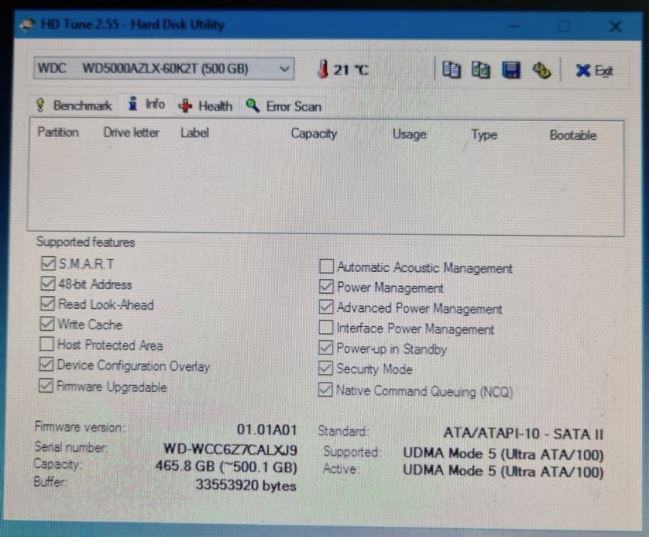
Task: Click the Supported features group label
Action: tap(86, 242)
